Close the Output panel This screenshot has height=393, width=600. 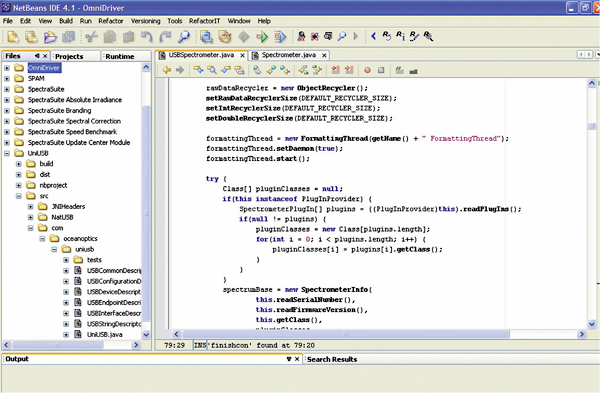[297, 359]
